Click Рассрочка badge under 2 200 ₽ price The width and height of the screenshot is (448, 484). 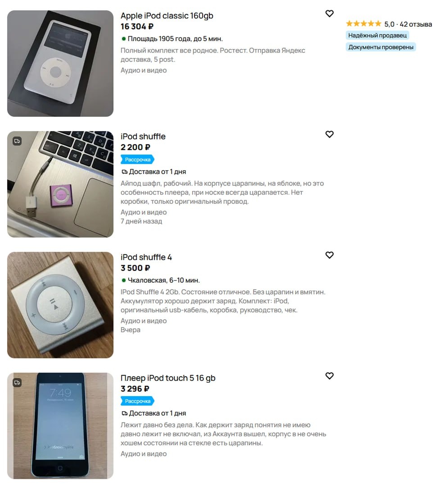[x=137, y=160]
